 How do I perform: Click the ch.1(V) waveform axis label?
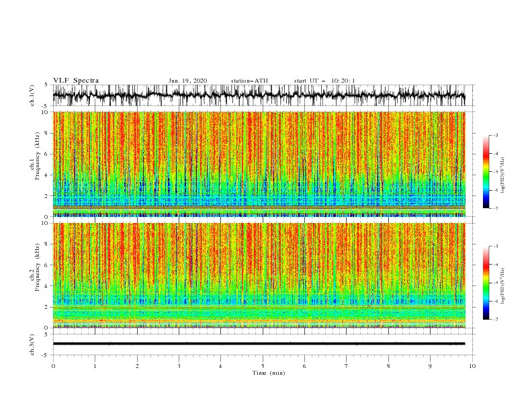pyautogui.click(x=32, y=95)
